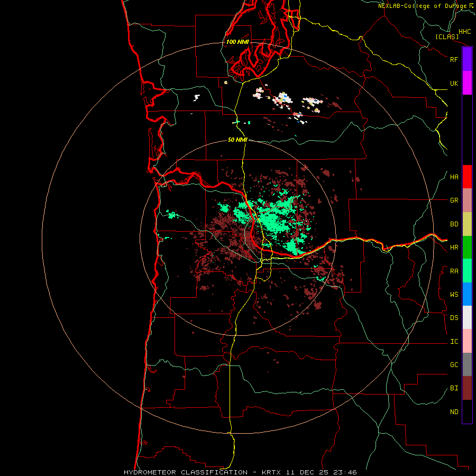Click the black ND legend swatch
This screenshot has width=476, height=476.
[467, 411]
